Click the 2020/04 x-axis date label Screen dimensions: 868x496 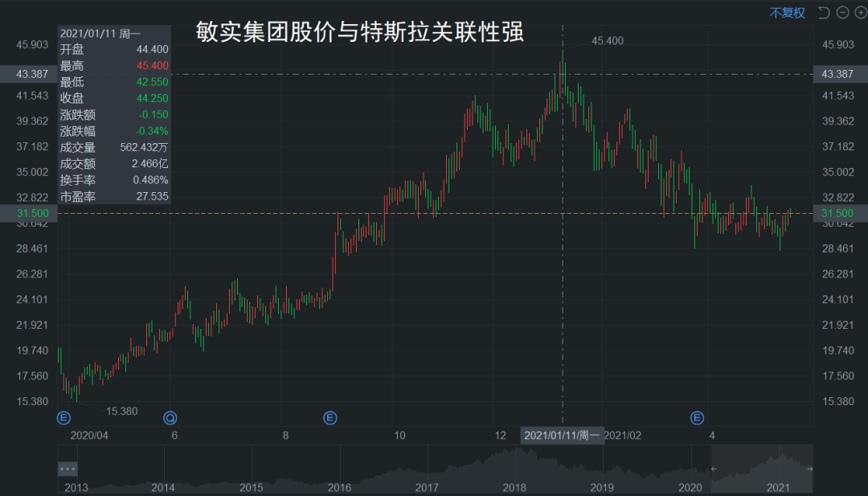click(x=89, y=436)
